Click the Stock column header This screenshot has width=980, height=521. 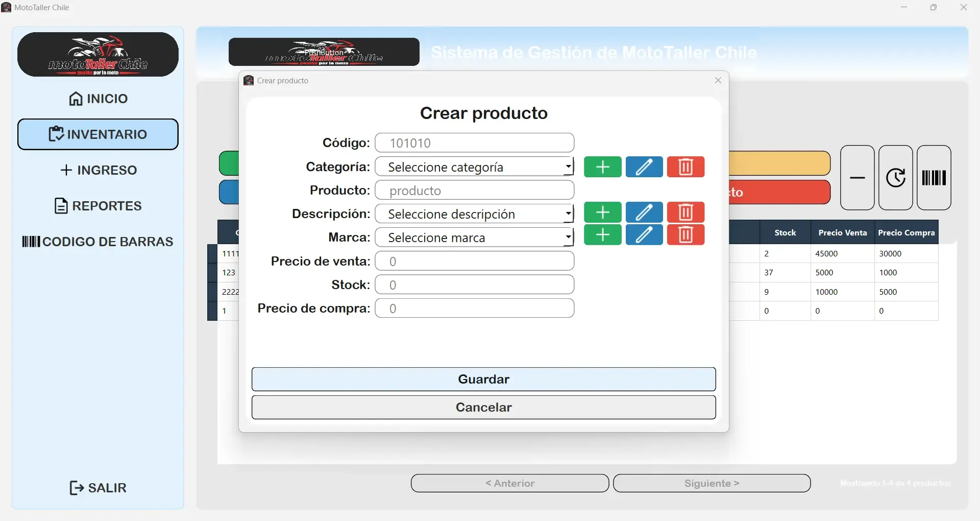[785, 232]
